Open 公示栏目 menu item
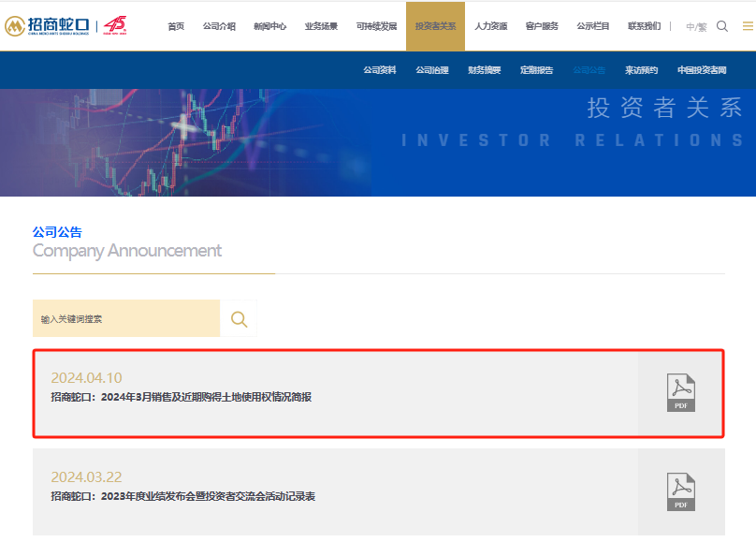This screenshot has height=542, width=756. click(593, 26)
